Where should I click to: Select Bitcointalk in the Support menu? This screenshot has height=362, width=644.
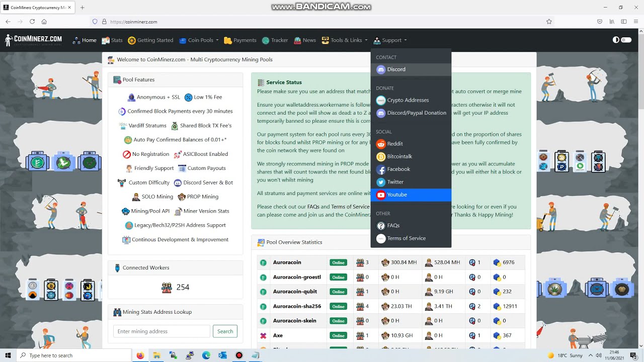411,156
